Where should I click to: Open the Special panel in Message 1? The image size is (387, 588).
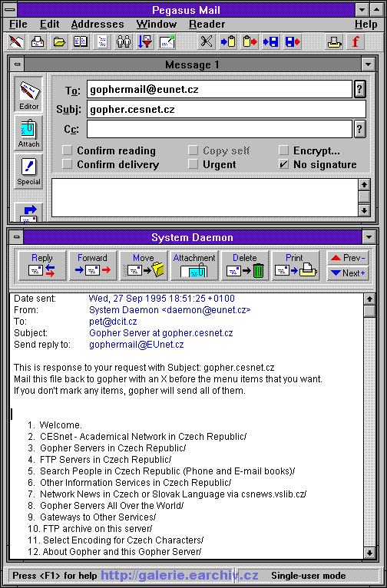click(x=29, y=171)
